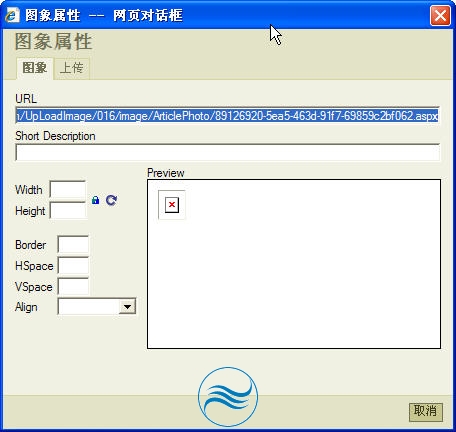Click the 取消 cancel button
The image size is (456, 432).
pyautogui.click(x=425, y=412)
